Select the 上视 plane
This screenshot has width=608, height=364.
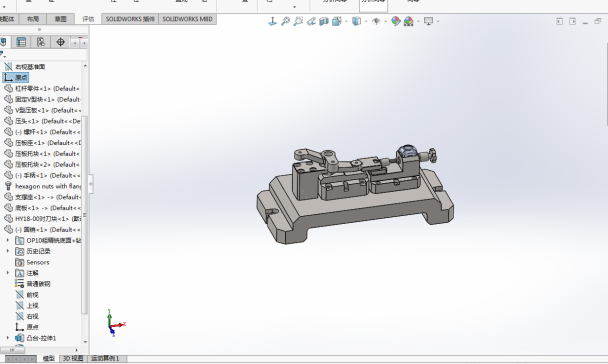click(27, 305)
